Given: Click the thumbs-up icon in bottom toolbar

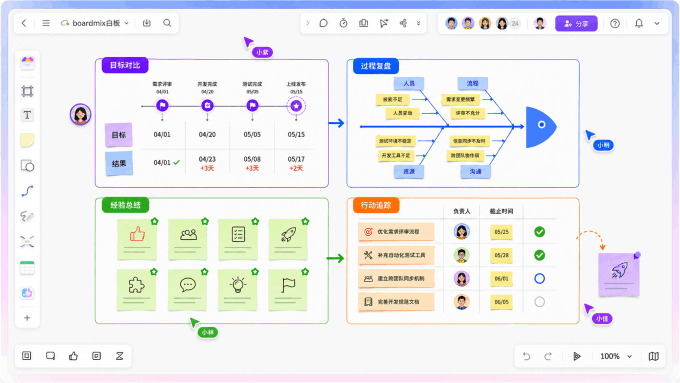Looking at the screenshot, I should (73, 356).
